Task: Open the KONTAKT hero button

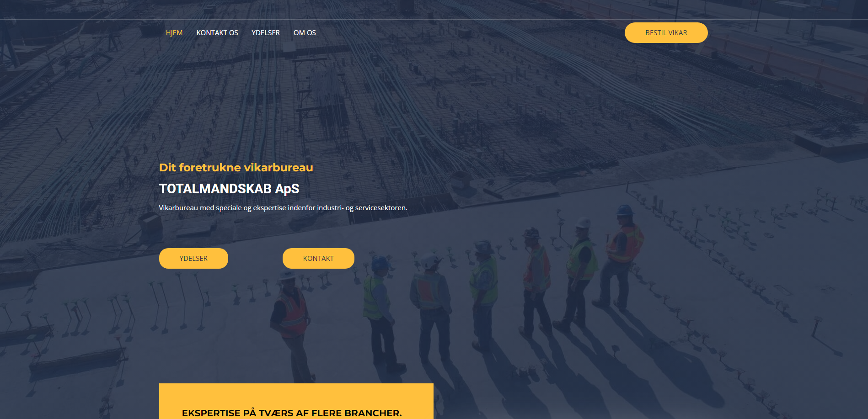Action: pos(318,259)
